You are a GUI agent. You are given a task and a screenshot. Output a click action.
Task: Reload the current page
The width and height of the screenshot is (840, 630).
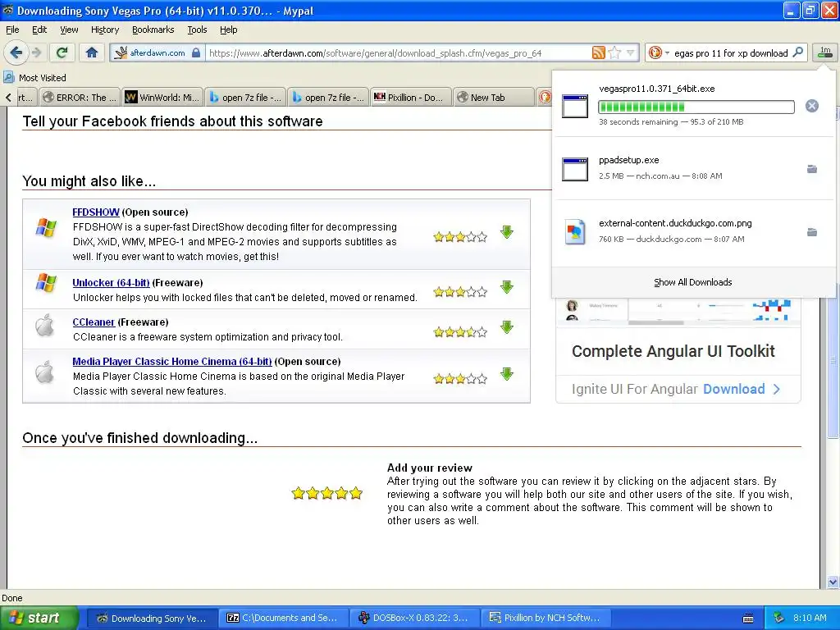point(62,52)
